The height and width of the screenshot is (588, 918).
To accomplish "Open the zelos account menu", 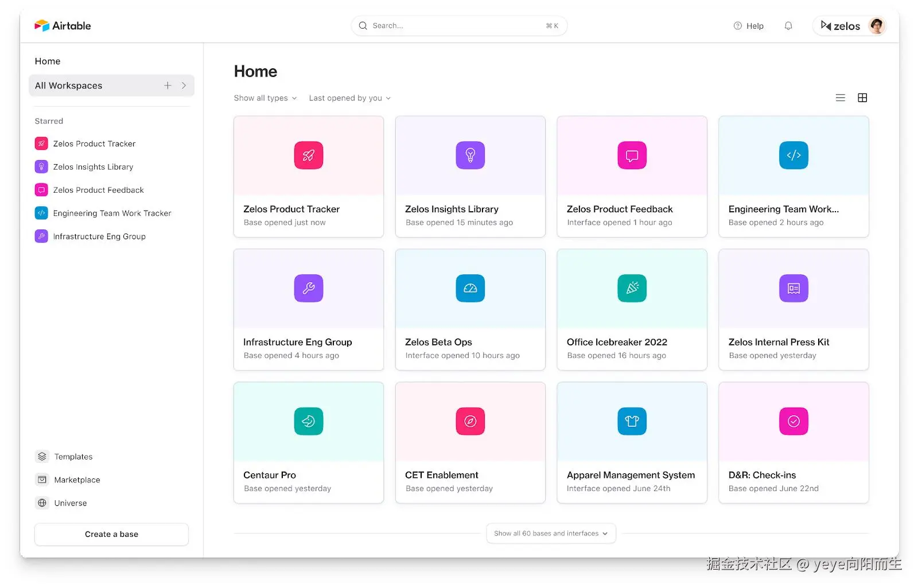I will point(850,26).
